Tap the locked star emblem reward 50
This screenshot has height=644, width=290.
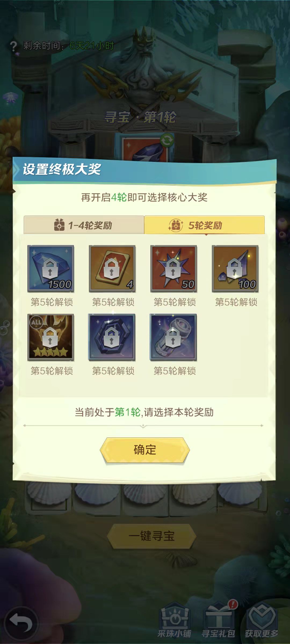click(x=174, y=268)
